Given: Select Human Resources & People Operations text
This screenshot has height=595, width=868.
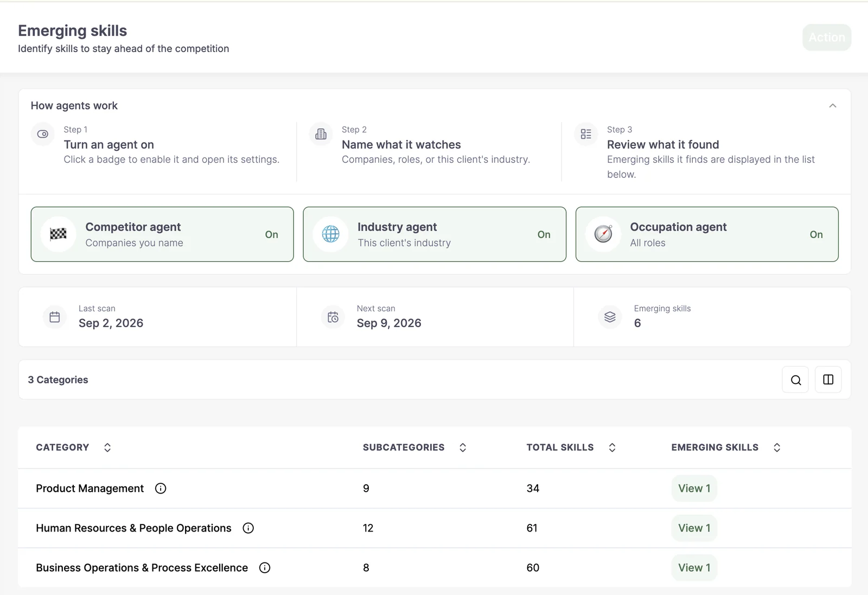Looking at the screenshot, I should [133, 528].
